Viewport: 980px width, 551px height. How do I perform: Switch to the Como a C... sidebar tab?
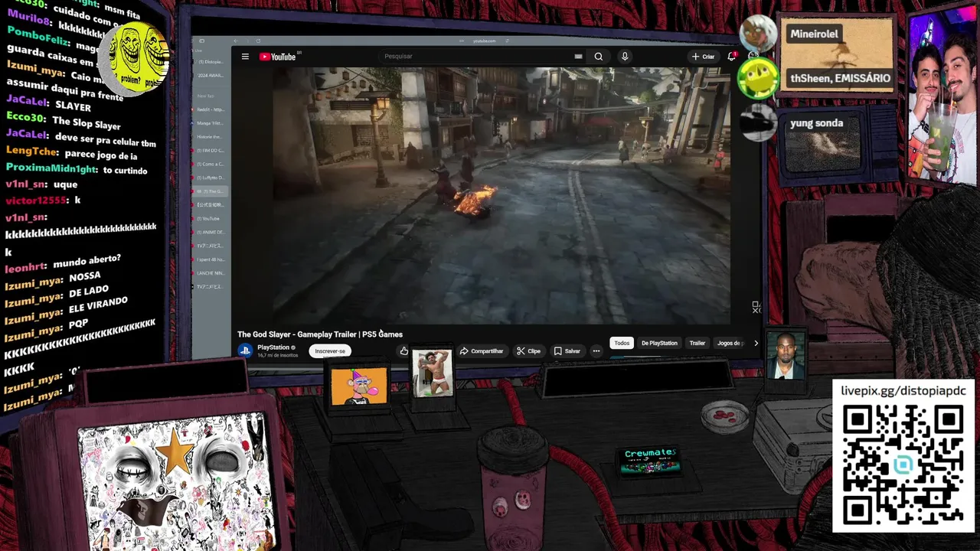(x=210, y=164)
